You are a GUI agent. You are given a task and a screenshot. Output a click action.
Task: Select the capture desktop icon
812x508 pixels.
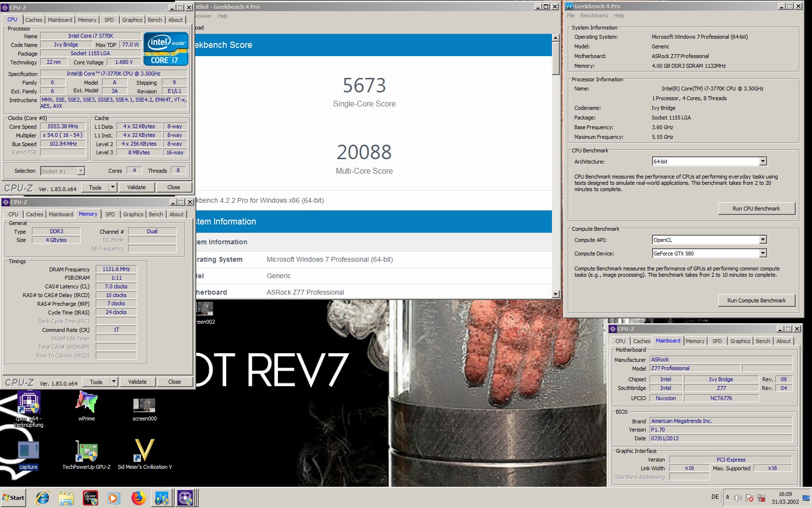tap(29, 455)
